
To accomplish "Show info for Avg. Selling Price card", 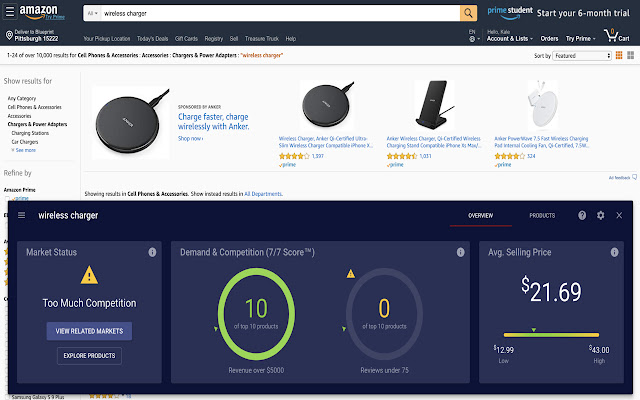I will pos(614,252).
